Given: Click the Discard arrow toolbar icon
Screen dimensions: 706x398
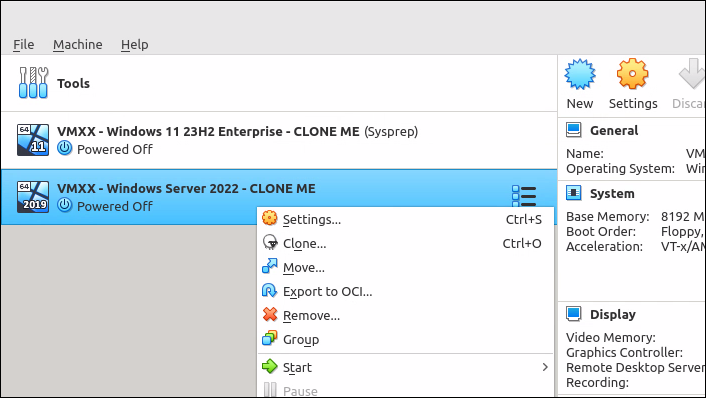Looking at the screenshot, I should (x=692, y=74).
